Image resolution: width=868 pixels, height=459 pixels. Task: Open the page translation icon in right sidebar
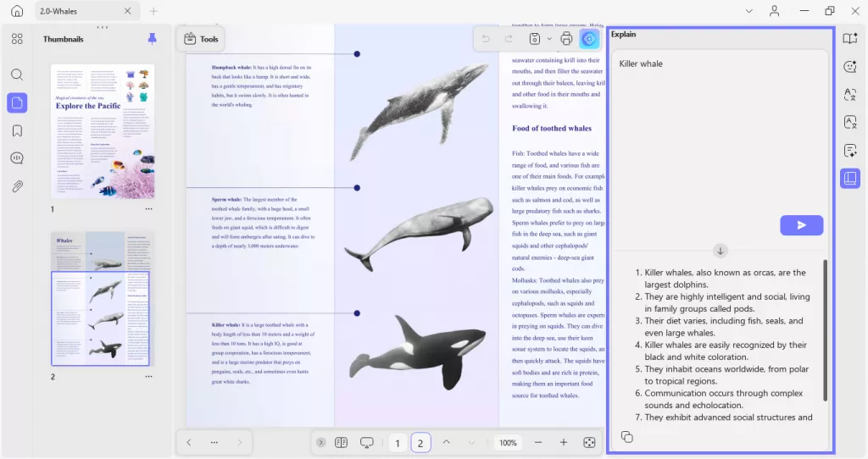click(850, 122)
